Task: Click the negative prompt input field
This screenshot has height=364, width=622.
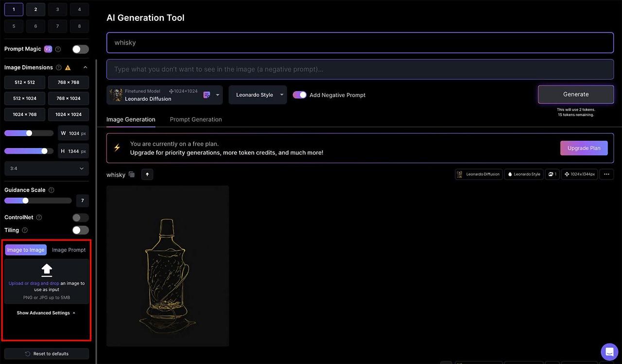Action: click(360, 69)
